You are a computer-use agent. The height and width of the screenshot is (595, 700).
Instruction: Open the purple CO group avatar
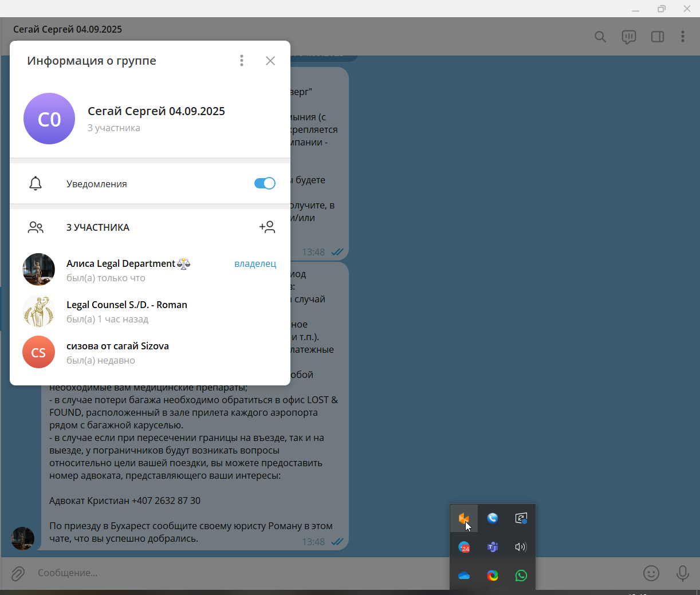(x=49, y=119)
